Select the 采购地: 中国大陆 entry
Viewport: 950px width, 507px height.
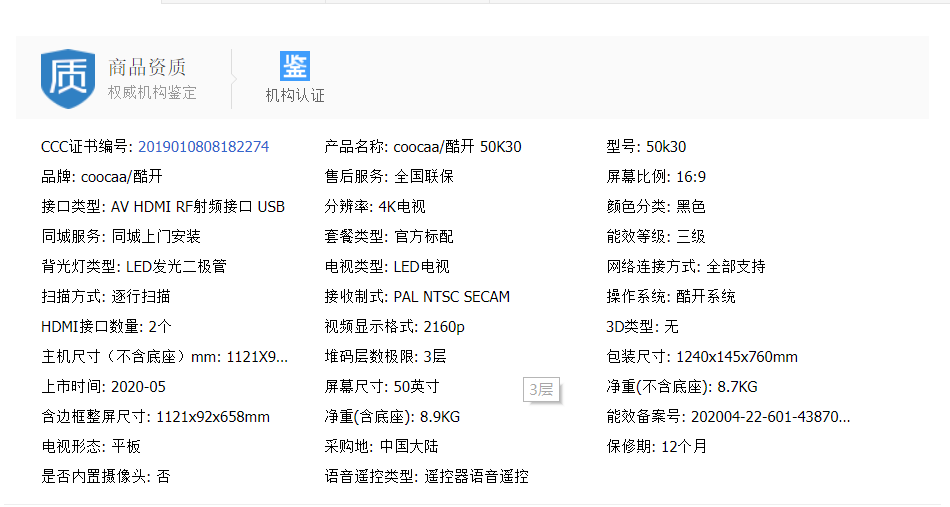click(382, 447)
